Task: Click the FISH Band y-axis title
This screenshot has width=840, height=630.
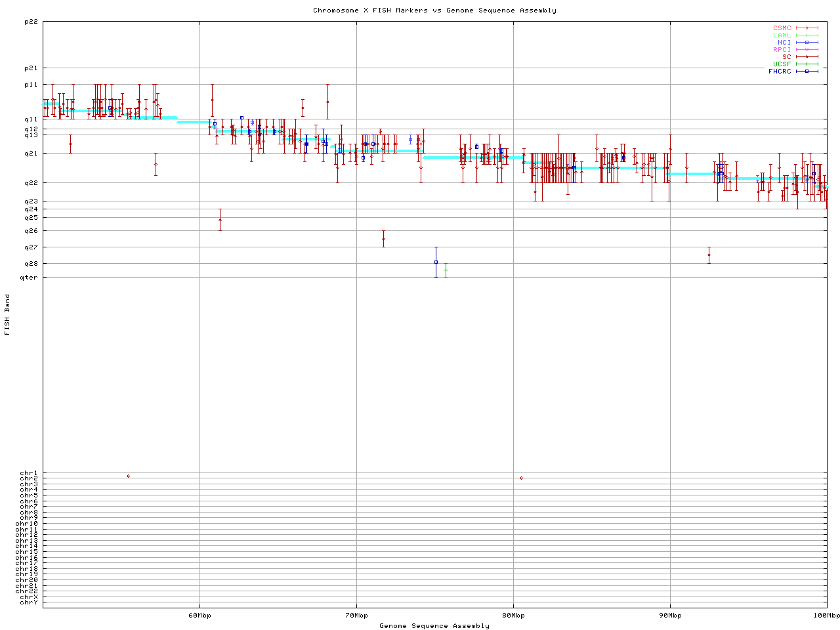Action: pyautogui.click(x=8, y=314)
